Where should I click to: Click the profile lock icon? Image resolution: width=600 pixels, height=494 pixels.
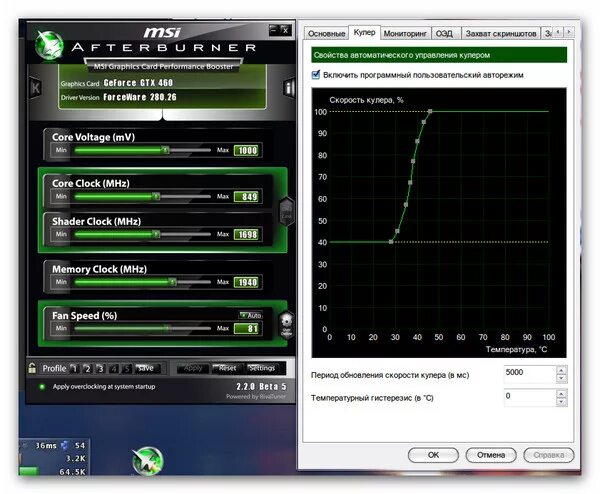(32, 368)
